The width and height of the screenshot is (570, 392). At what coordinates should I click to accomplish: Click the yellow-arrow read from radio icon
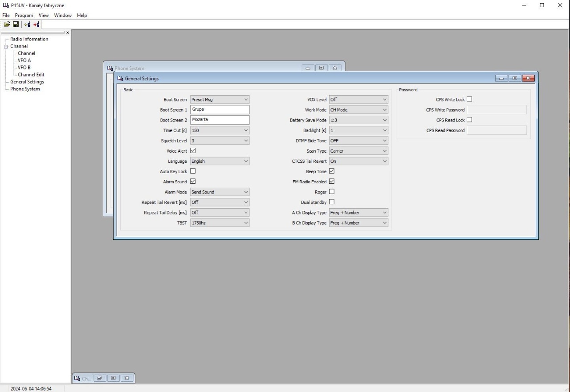tap(28, 24)
